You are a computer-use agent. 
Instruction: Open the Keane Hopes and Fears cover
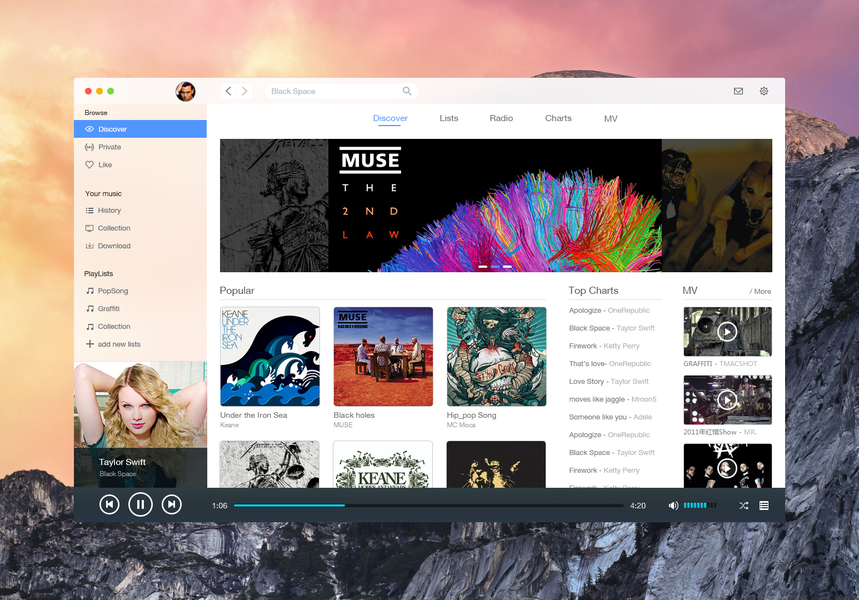coord(383,464)
